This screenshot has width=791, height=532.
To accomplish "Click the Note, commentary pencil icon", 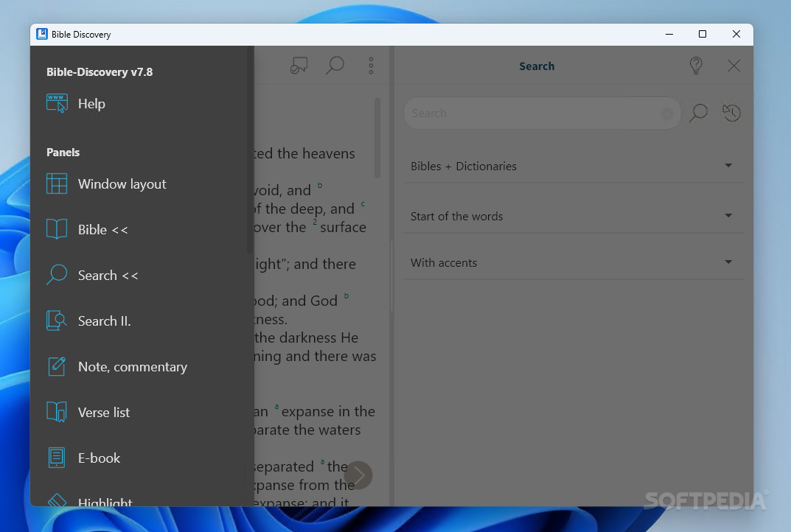I will (x=57, y=366).
